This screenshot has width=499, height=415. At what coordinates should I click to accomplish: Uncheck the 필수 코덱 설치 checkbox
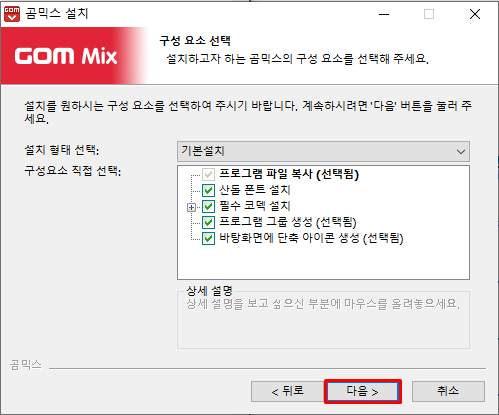pyautogui.click(x=208, y=206)
